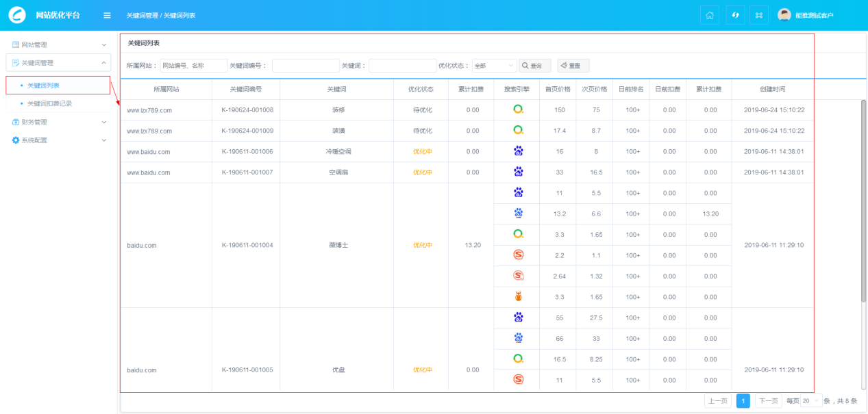Toggle fullscreen mode icon in the top bar
The height and width of the screenshot is (414, 868).
point(758,15)
